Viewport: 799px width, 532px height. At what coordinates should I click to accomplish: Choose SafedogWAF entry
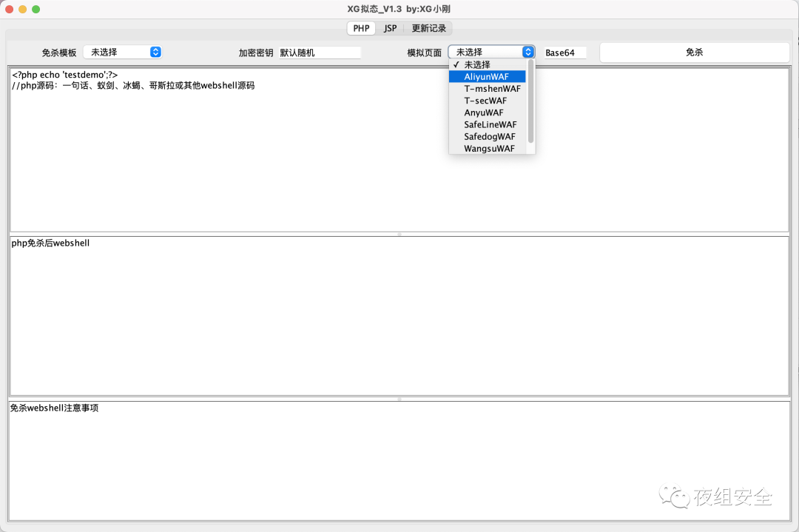[x=488, y=137]
